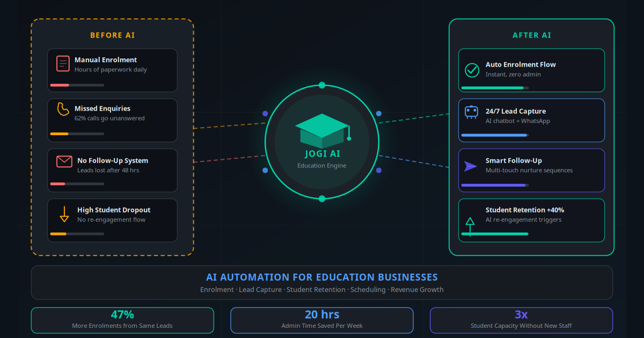Click the No Follow-Up envelope icon

point(64,161)
